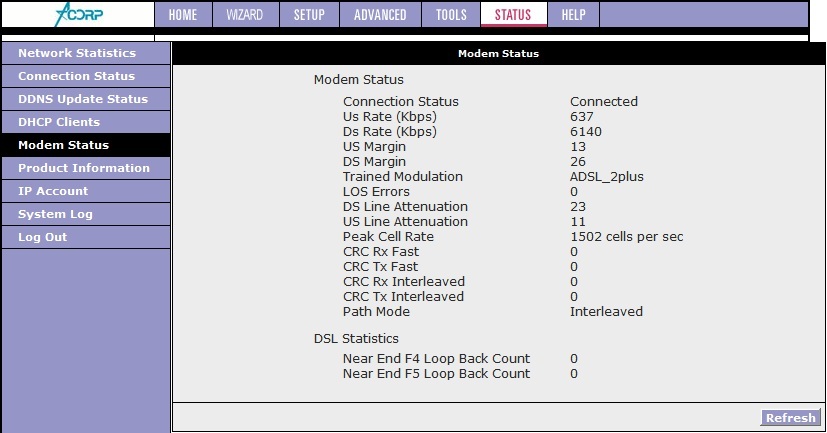Viewport: 827px width, 433px height.
Task: View the System Log
Action: point(85,214)
